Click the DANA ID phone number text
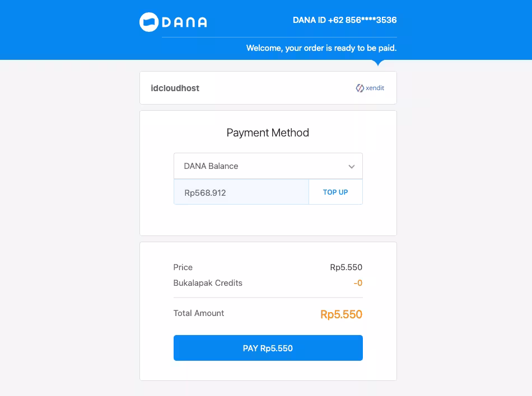This screenshot has height=396, width=532. (345, 20)
